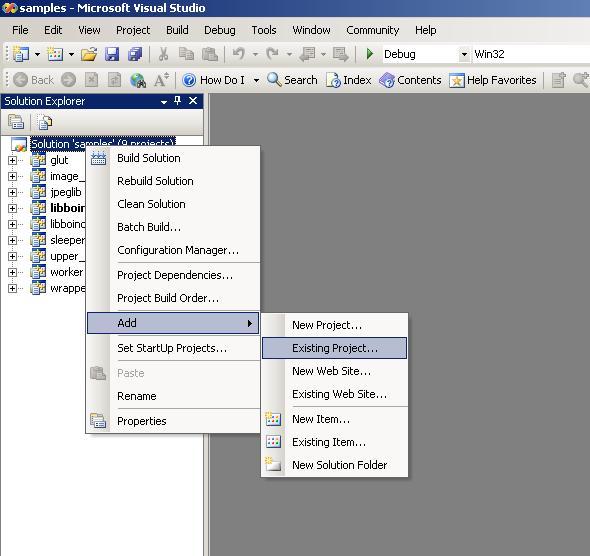Select the jpeglib project in tree

[x=65, y=192]
